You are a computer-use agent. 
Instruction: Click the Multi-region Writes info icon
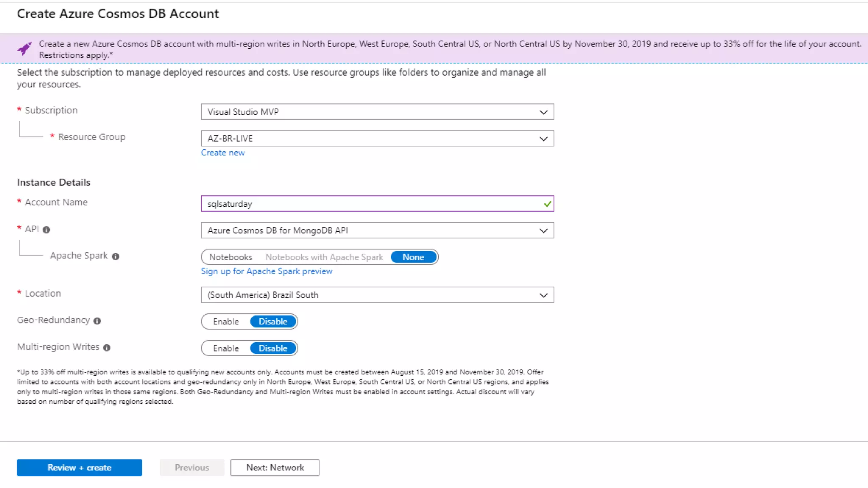pos(107,348)
